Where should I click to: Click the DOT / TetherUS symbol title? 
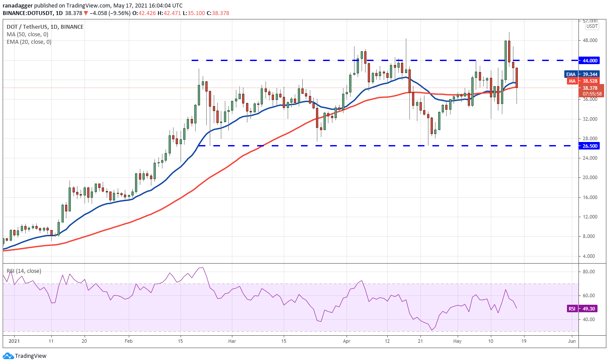(25, 27)
